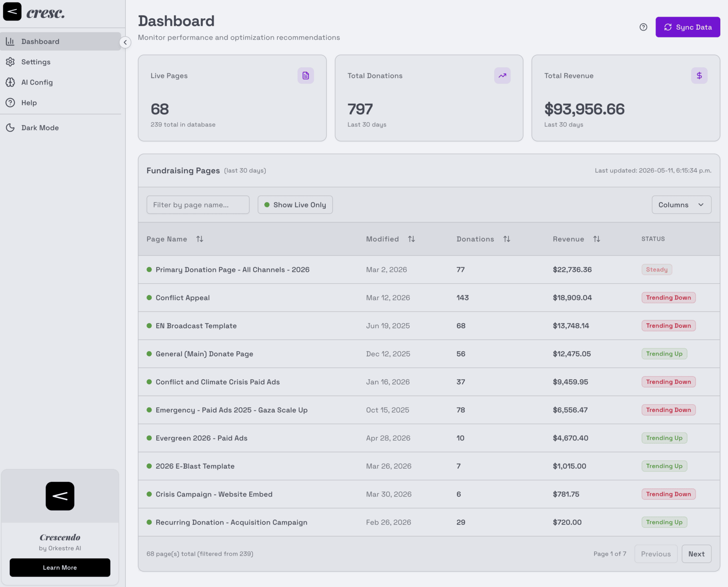Select EN Broadcast Template page name
This screenshot has height=587, width=728.
[196, 326]
